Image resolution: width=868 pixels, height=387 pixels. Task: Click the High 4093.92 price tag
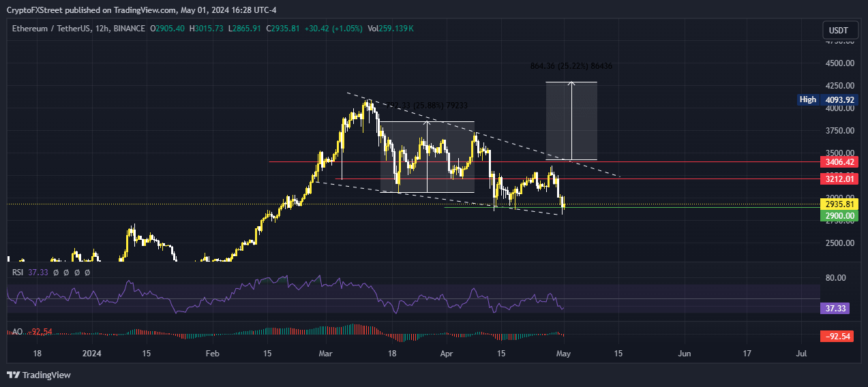(826, 99)
